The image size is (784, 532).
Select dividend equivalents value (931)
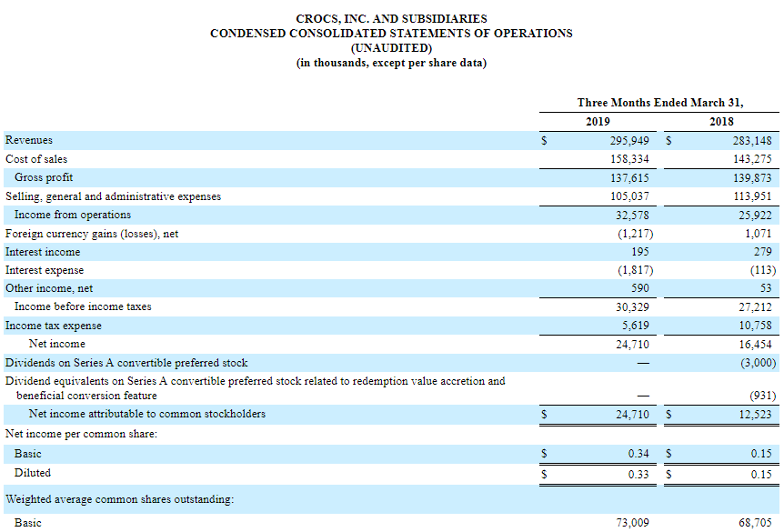pyautogui.click(x=762, y=396)
